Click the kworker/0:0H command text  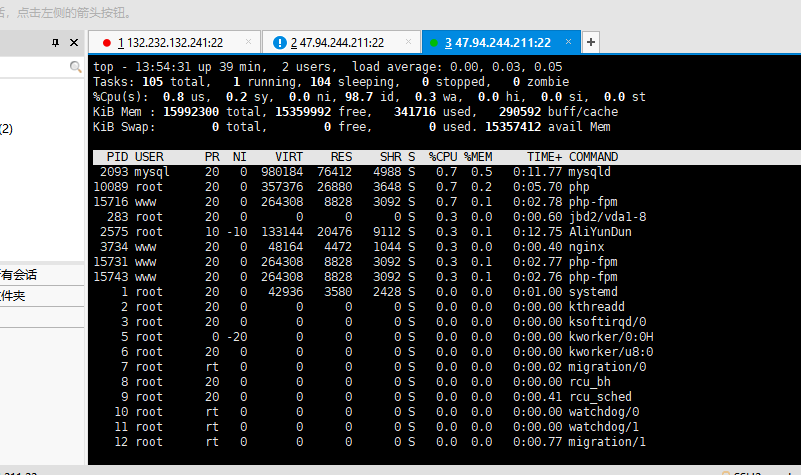(611, 337)
